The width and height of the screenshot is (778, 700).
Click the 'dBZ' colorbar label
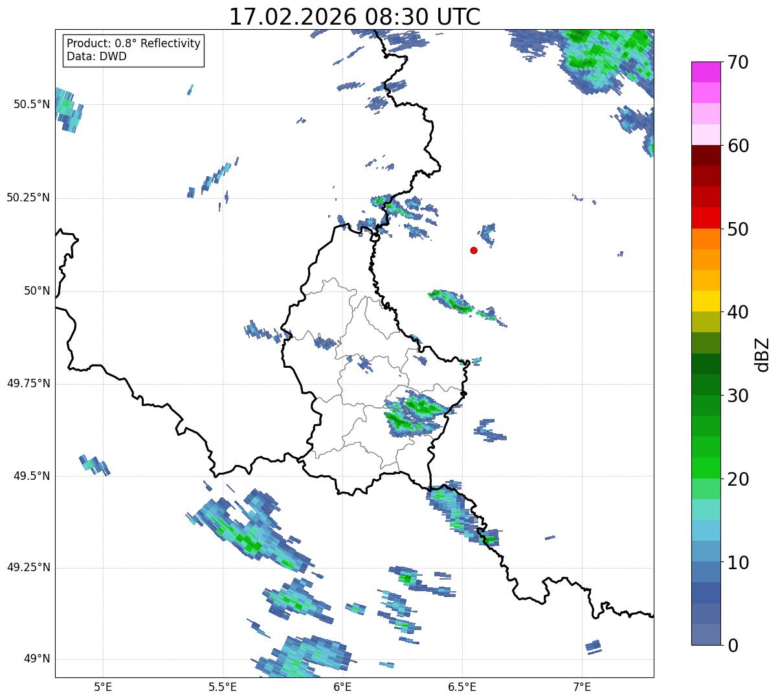click(x=762, y=354)
